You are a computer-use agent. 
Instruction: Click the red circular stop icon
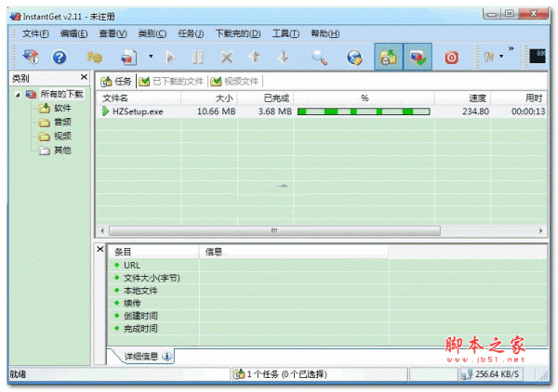pos(452,58)
